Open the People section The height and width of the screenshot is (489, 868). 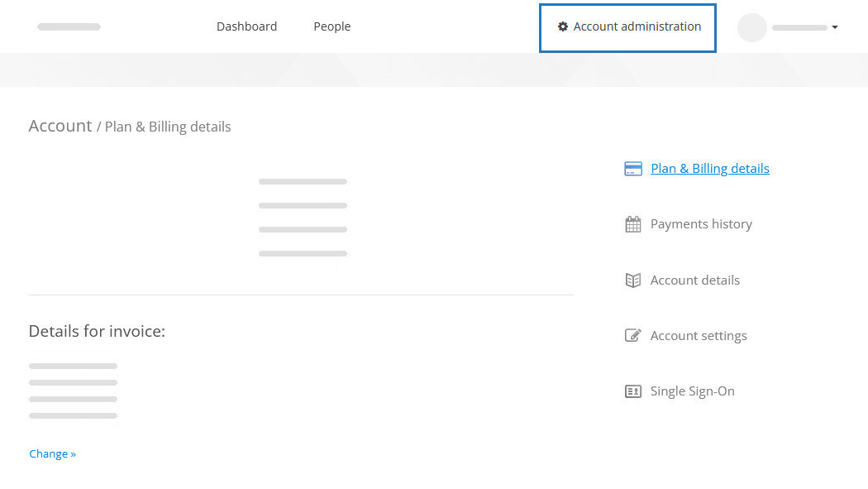[331, 26]
